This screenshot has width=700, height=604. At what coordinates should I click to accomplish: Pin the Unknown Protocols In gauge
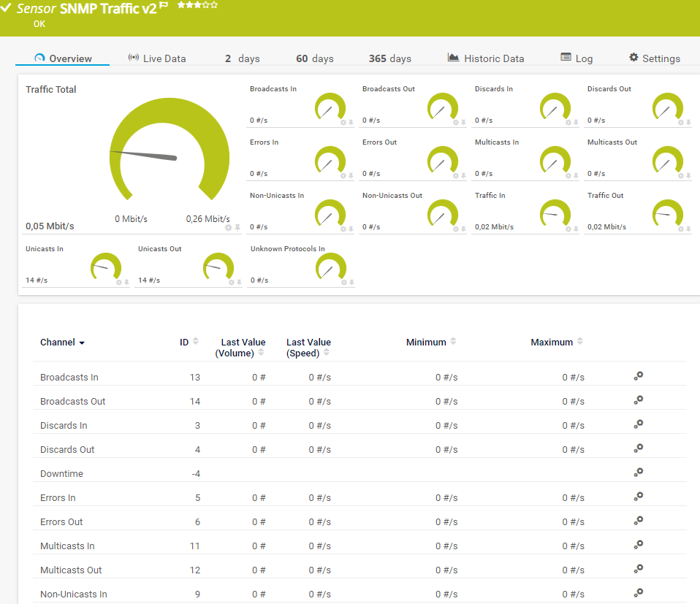click(352, 282)
